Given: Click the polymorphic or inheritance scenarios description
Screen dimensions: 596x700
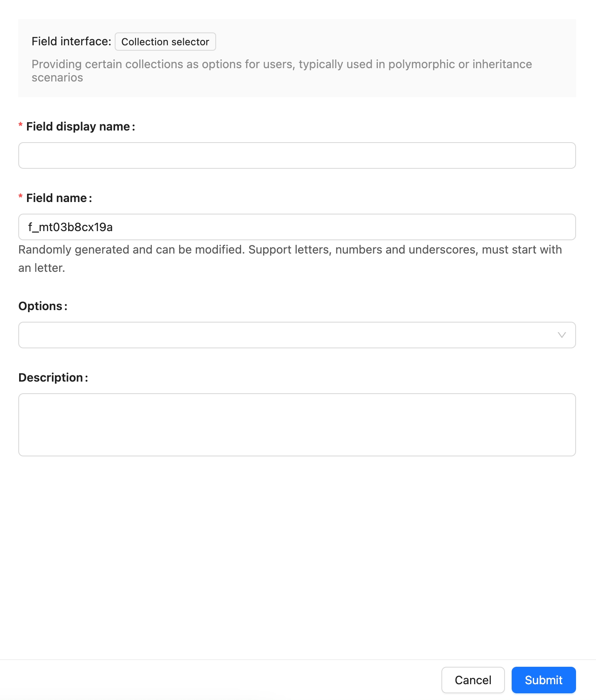Looking at the screenshot, I should pos(281,64).
